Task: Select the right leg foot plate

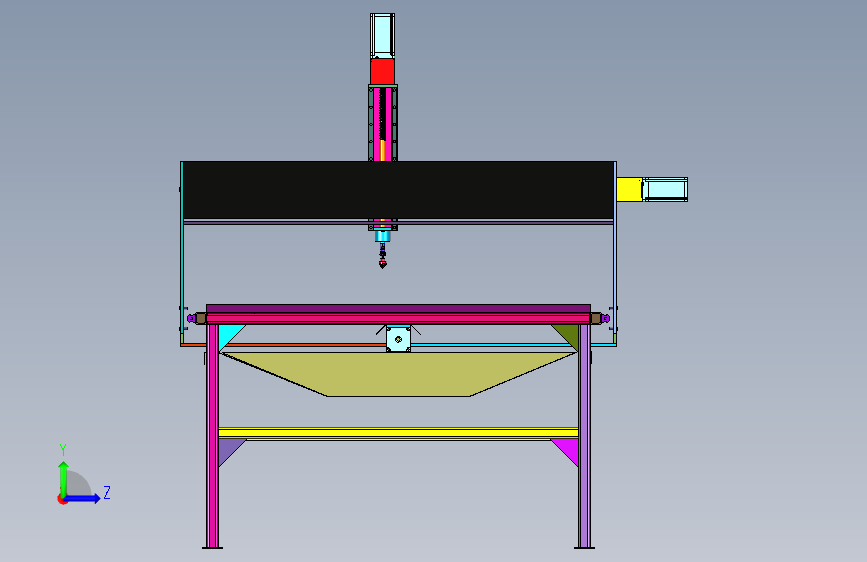Action: [x=584, y=548]
